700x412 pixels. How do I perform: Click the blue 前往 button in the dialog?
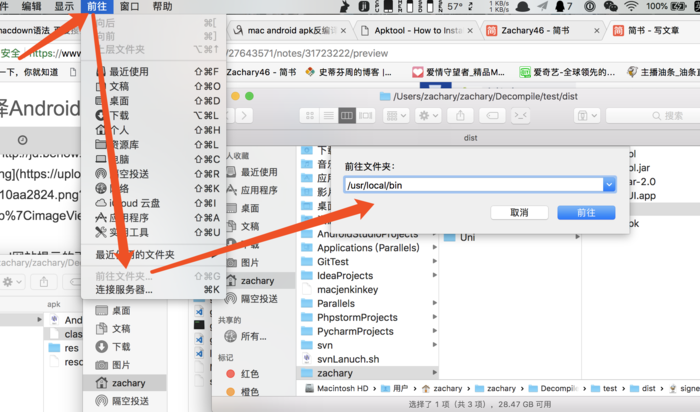pos(586,212)
